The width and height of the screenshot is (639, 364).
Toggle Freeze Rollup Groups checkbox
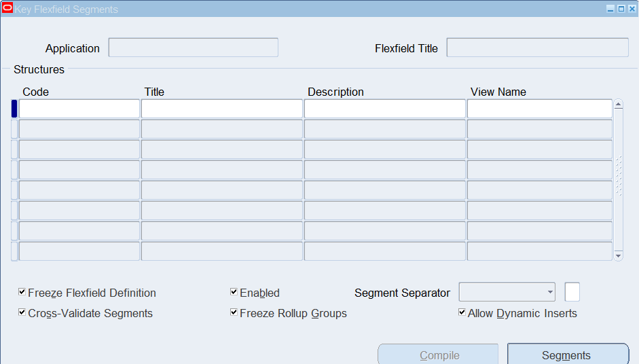tap(234, 312)
